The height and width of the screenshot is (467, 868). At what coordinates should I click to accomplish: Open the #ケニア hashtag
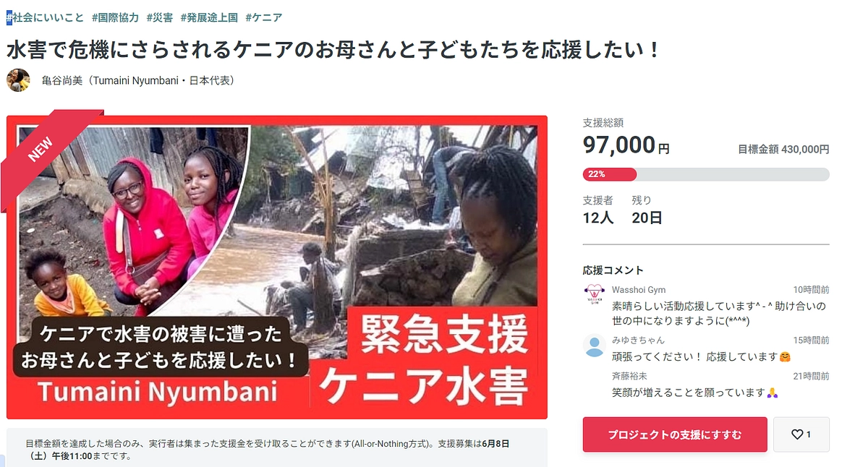point(264,17)
